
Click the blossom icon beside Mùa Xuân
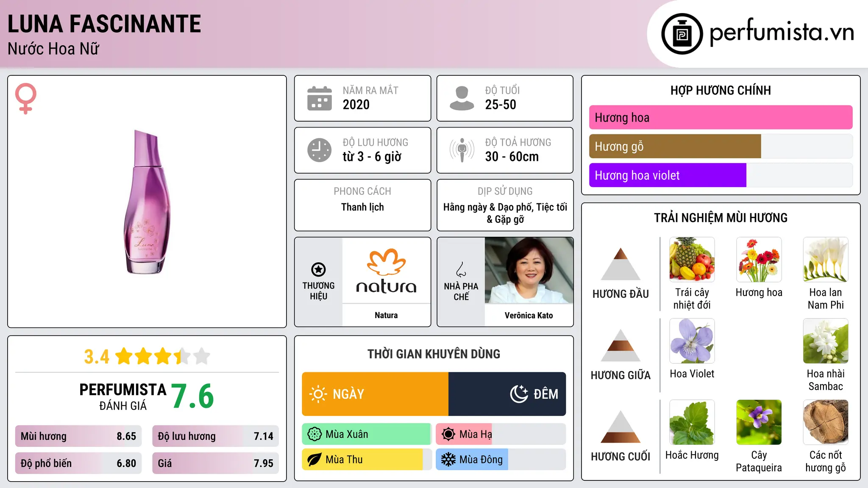(x=314, y=434)
